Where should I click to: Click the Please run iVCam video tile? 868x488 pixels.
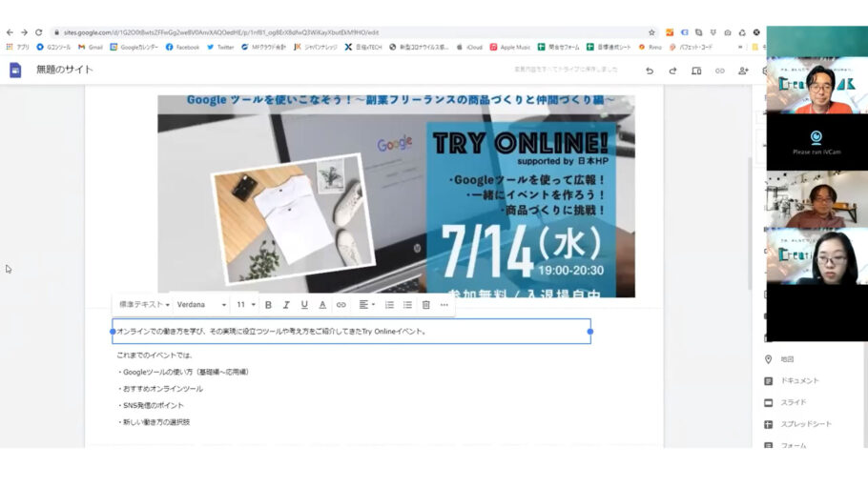coord(817,142)
